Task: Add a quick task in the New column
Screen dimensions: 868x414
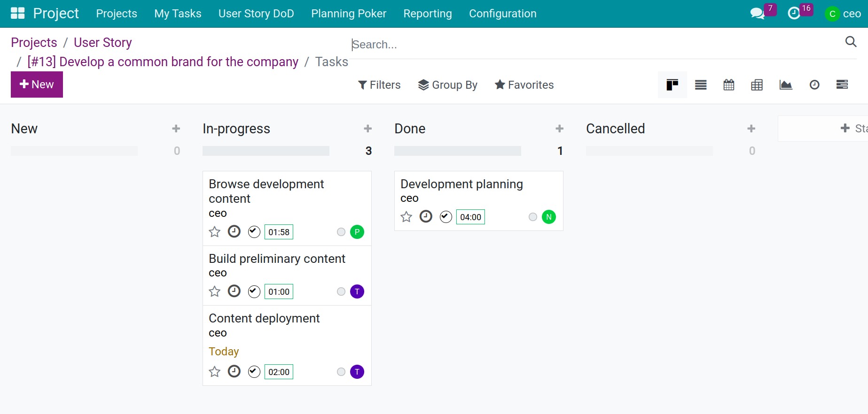Action: click(x=176, y=129)
